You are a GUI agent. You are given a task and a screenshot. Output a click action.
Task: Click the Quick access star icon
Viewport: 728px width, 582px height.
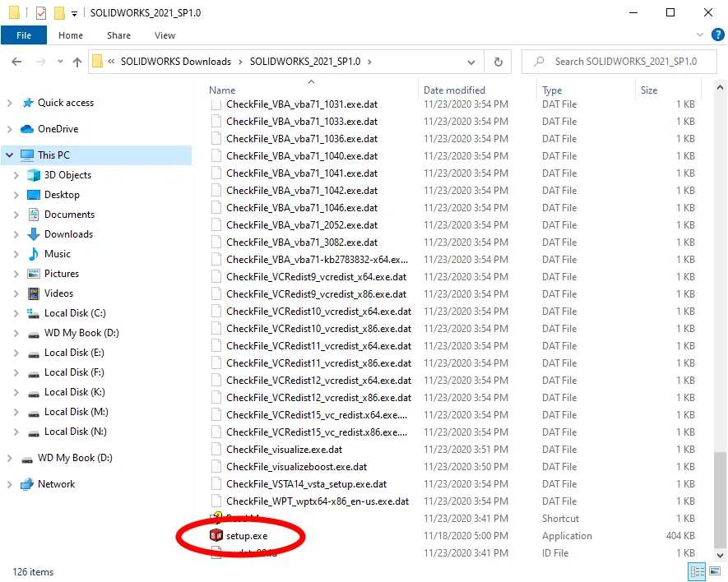[28, 103]
